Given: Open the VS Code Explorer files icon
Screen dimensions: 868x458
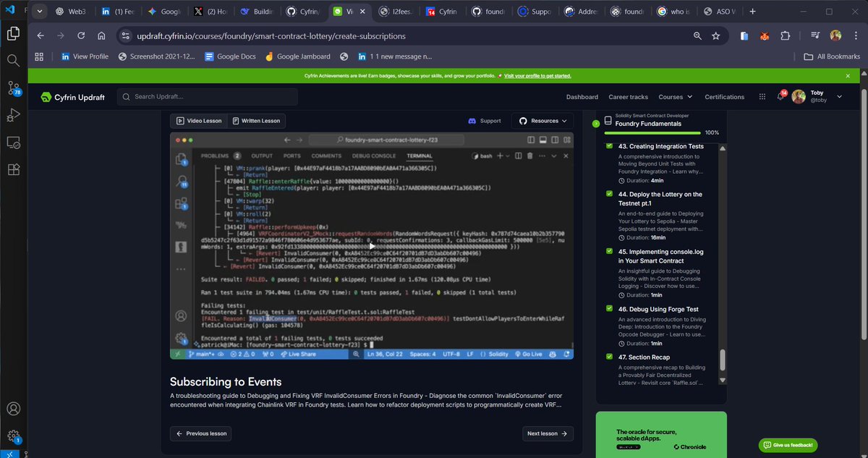Looking at the screenshot, I should pos(13,33).
